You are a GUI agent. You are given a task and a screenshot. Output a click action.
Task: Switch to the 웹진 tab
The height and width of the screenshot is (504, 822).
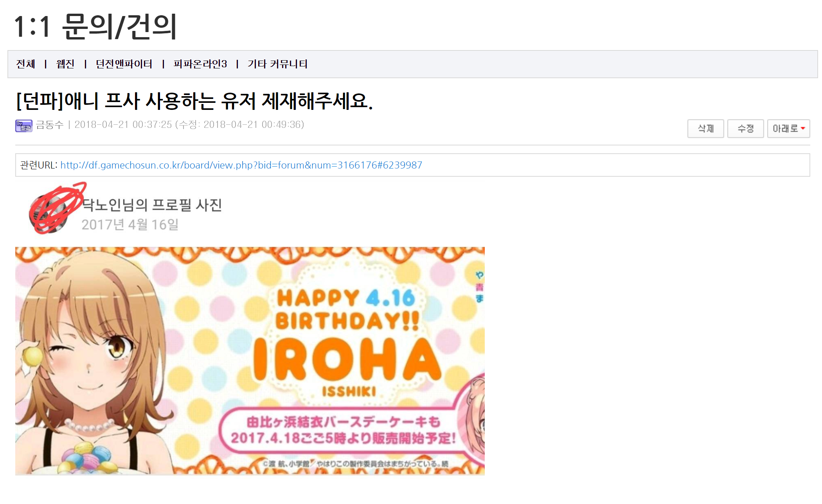(65, 64)
